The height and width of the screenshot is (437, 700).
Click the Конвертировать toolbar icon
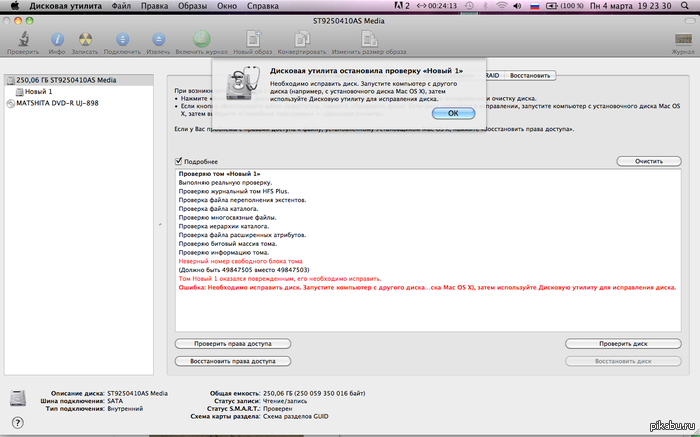pyautogui.click(x=299, y=37)
